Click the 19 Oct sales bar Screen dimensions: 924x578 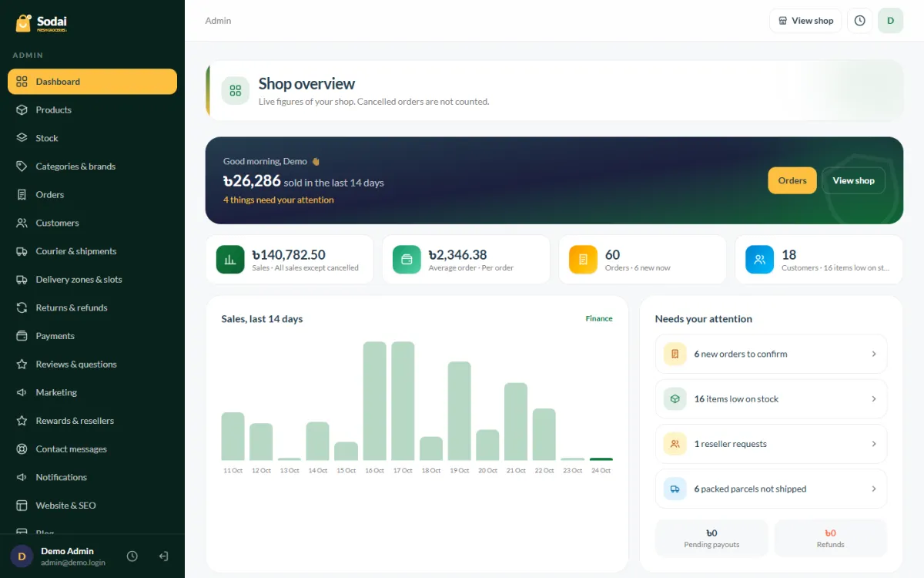tap(460, 412)
